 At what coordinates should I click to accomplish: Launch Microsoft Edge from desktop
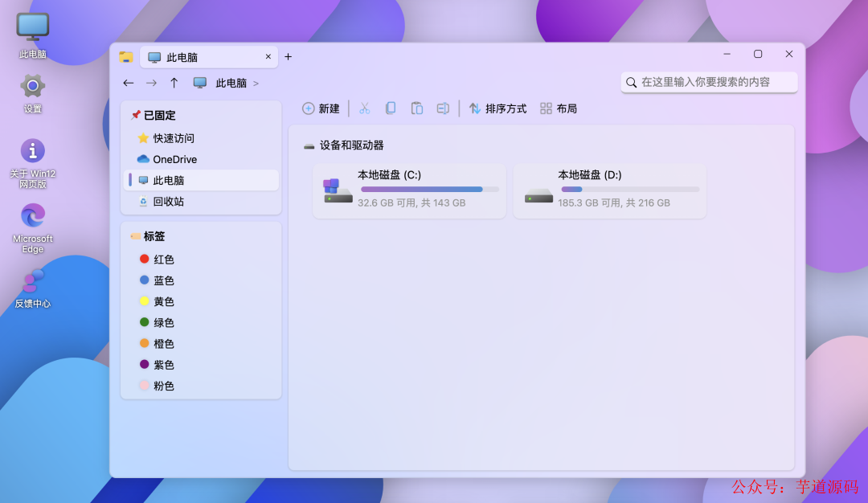(x=33, y=228)
